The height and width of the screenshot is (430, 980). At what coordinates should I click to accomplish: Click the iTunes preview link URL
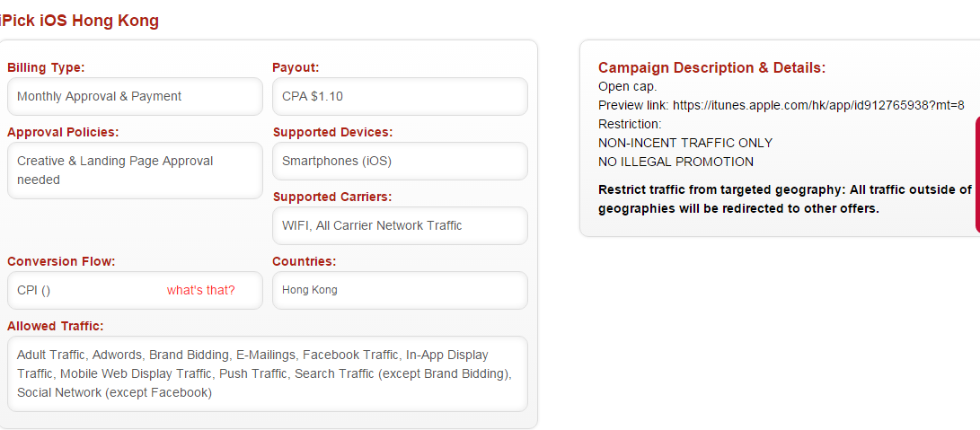(x=818, y=105)
